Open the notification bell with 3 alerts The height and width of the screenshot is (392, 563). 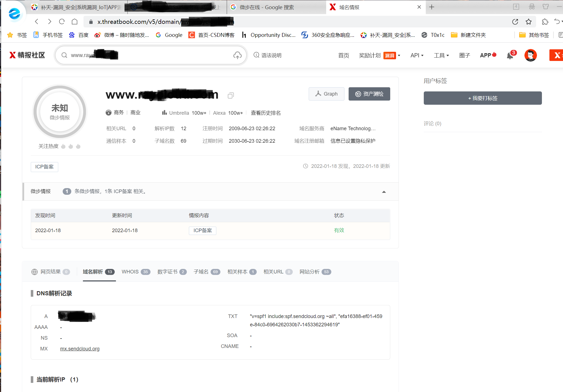click(510, 56)
